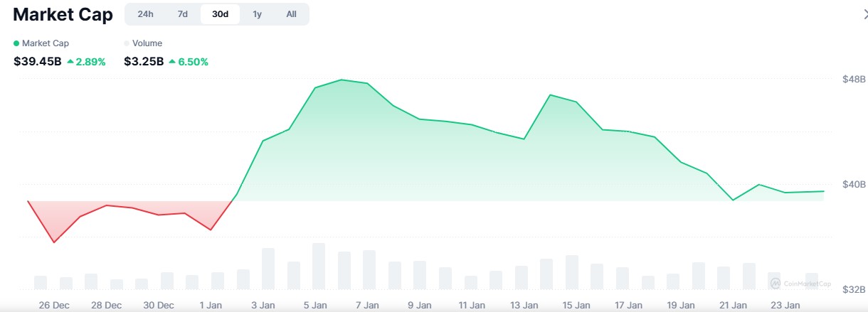Image resolution: width=868 pixels, height=312 pixels.
Task: Click the 13 Jan date axis label
Action: point(524,306)
